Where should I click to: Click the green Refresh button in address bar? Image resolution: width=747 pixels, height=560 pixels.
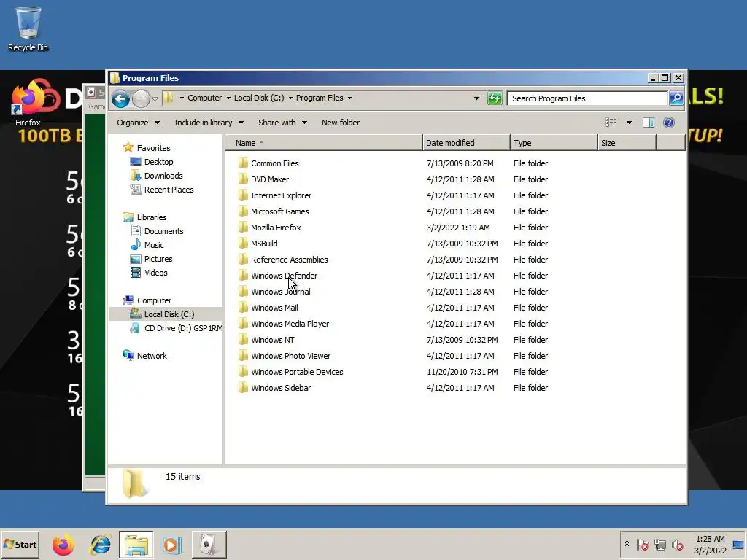tap(495, 98)
